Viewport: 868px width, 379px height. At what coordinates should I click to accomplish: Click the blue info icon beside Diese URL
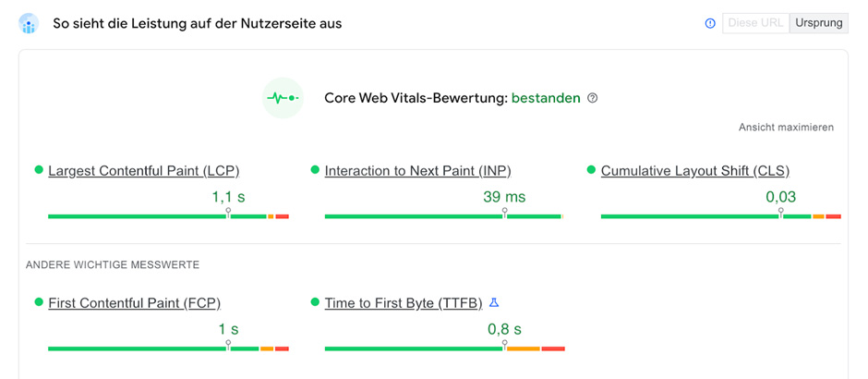click(710, 23)
